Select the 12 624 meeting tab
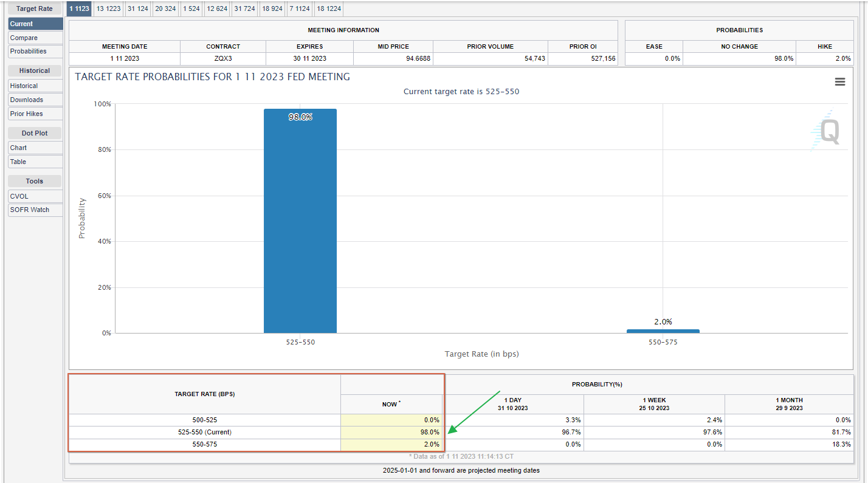 pos(217,9)
